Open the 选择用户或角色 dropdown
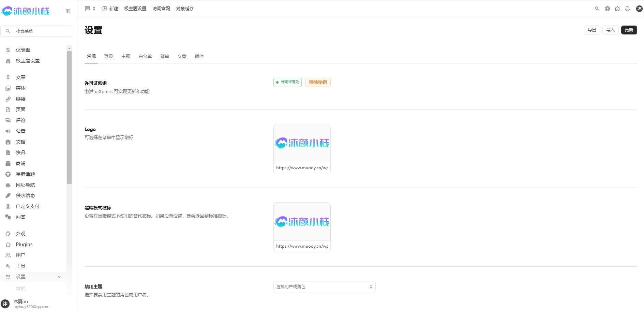The image size is (644, 309). coord(324,287)
